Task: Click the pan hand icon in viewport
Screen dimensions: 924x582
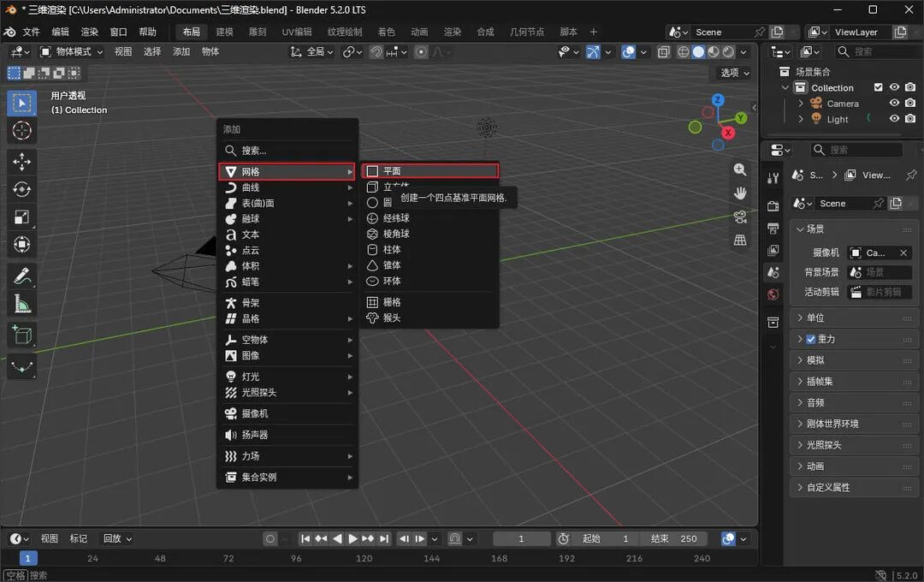Action: tap(740, 193)
